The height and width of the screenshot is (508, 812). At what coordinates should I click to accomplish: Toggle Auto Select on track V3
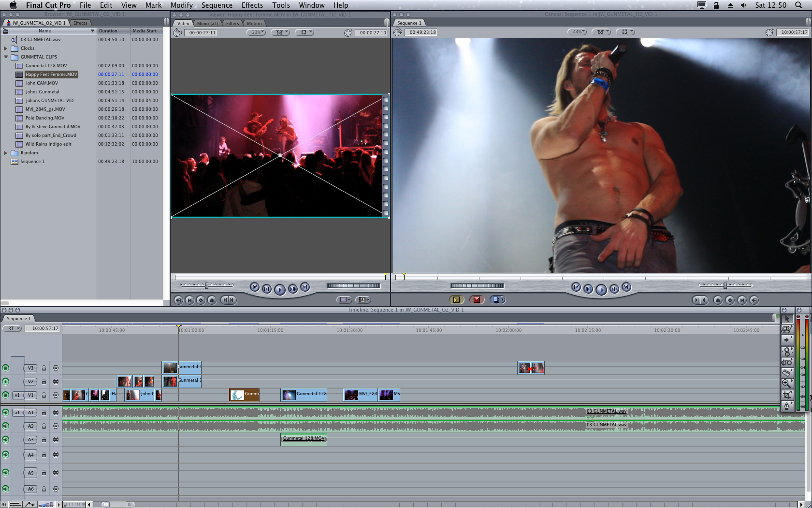(56, 368)
